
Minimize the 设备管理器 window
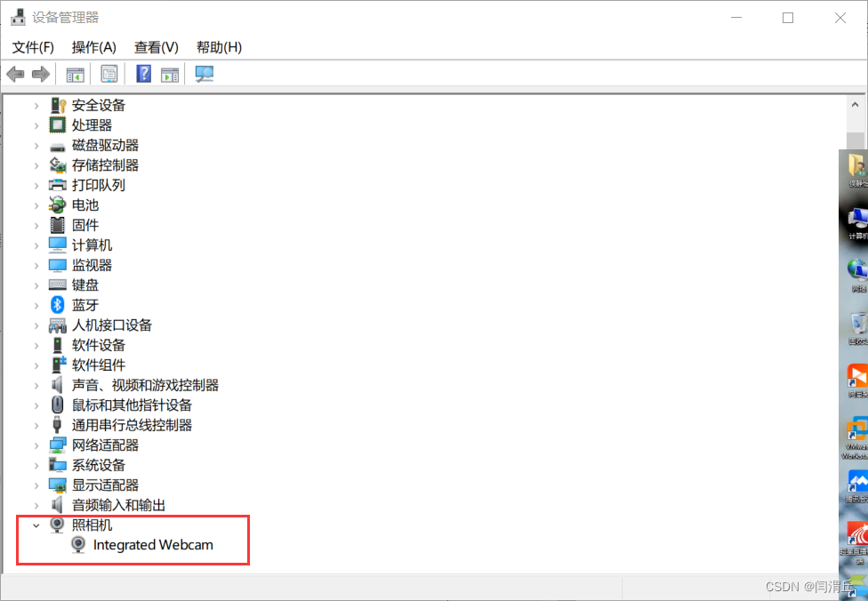tap(736, 18)
